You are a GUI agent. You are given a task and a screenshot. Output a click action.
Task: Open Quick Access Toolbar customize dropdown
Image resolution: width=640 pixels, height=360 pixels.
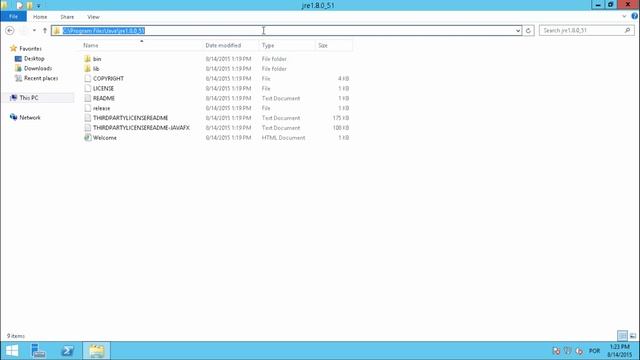[38, 6]
